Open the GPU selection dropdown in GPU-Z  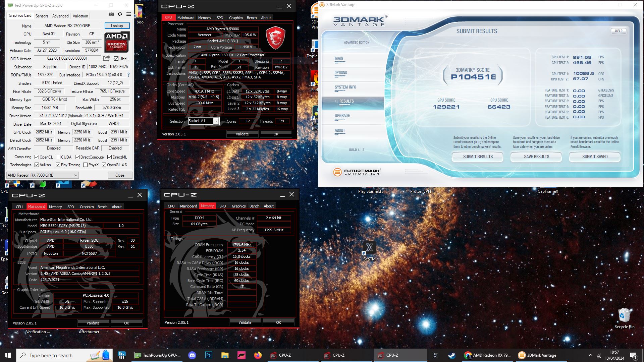[x=43, y=175]
